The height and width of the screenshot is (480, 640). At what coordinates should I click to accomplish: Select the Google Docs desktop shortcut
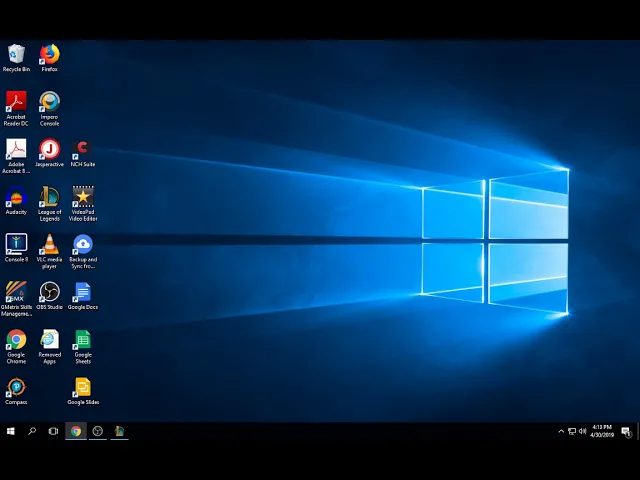pyautogui.click(x=83, y=296)
